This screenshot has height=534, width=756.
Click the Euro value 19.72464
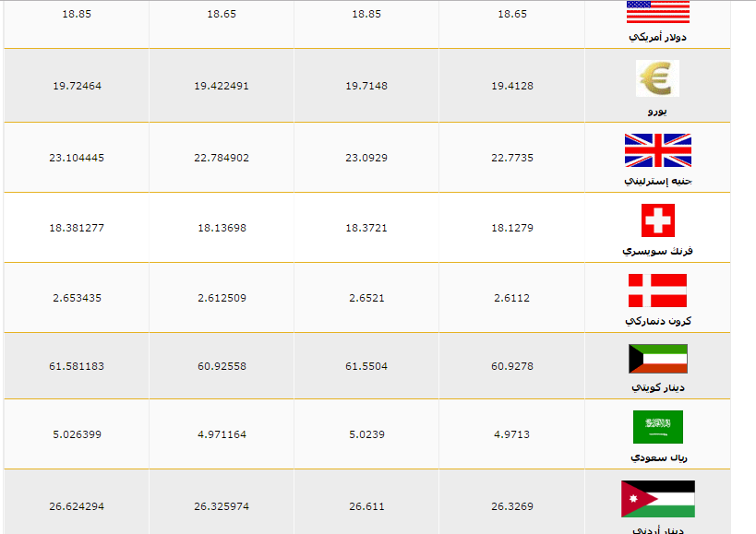pyautogui.click(x=78, y=86)
